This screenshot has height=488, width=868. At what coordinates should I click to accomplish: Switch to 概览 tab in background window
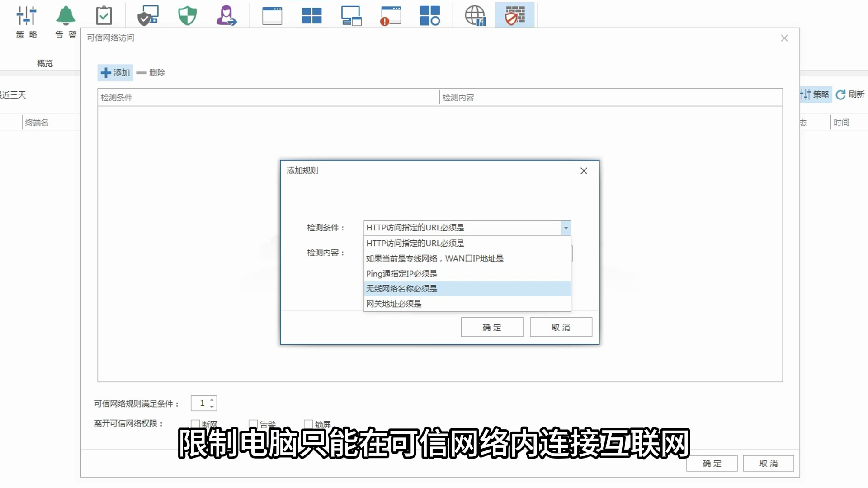tap(45, 63)
